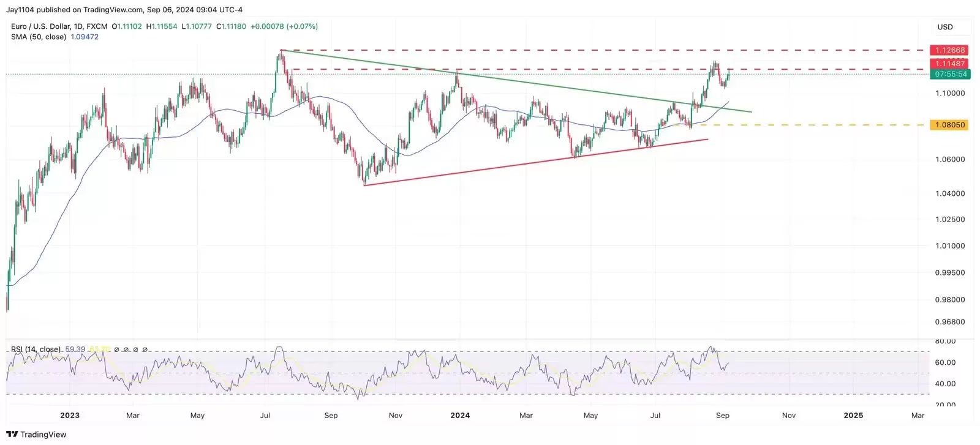This screenshot has height=445, width=980.
Task: Click the 2023 year label on time axis
Action: [x=70, y=415]
